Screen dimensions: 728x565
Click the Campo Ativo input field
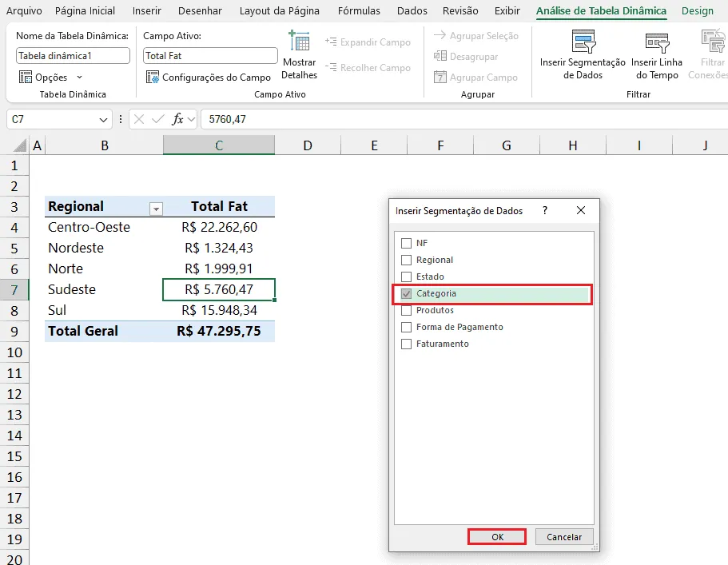click(210, 56)
